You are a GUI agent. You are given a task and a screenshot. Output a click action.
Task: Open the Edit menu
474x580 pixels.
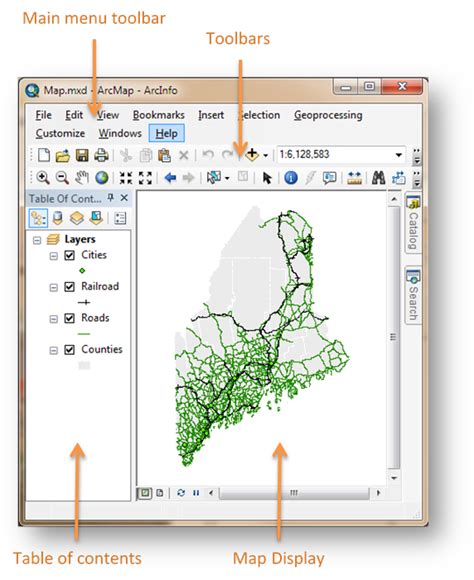click(x=74, y=115)
